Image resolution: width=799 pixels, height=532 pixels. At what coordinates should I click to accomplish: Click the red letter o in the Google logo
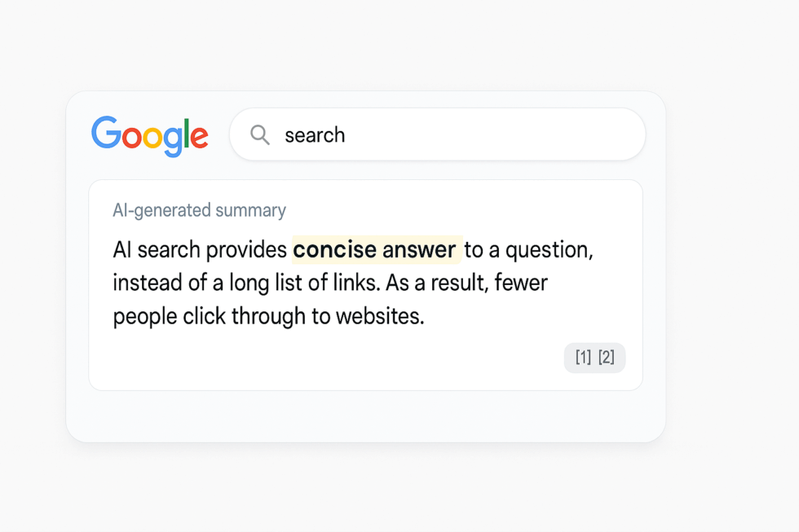pos(130,137)
